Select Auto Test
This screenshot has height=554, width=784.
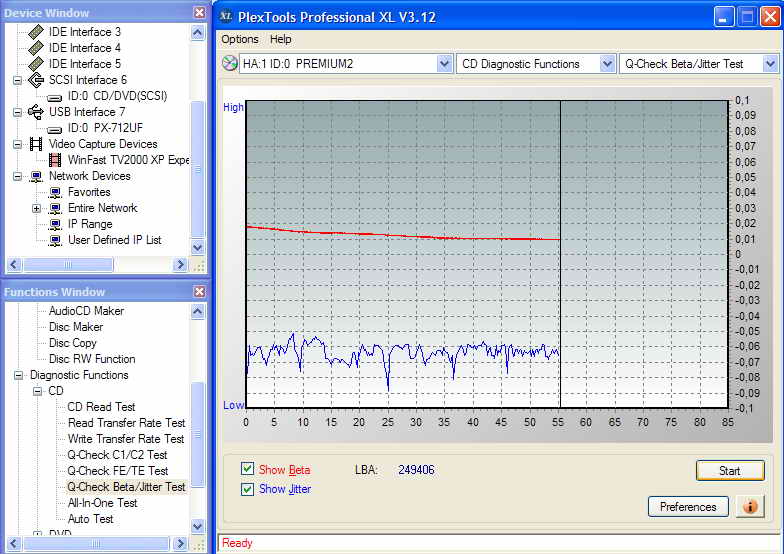[90, 519]
